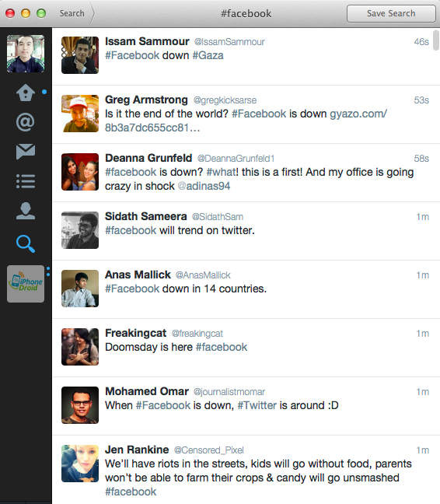Open the #what hashtag in Deanna's tweet

tap(222, 172)
